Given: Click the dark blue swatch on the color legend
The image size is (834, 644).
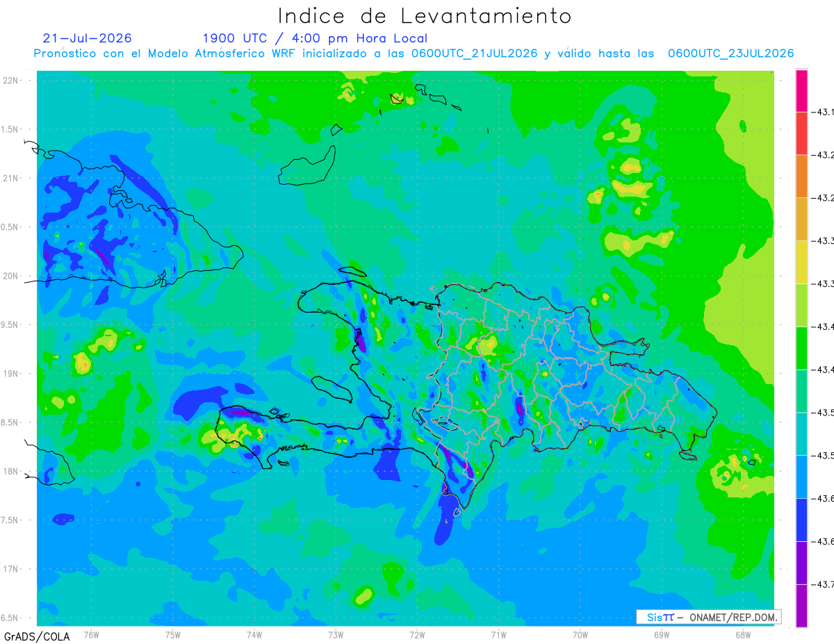Looking at the screenshot, I should click(801, 520).
